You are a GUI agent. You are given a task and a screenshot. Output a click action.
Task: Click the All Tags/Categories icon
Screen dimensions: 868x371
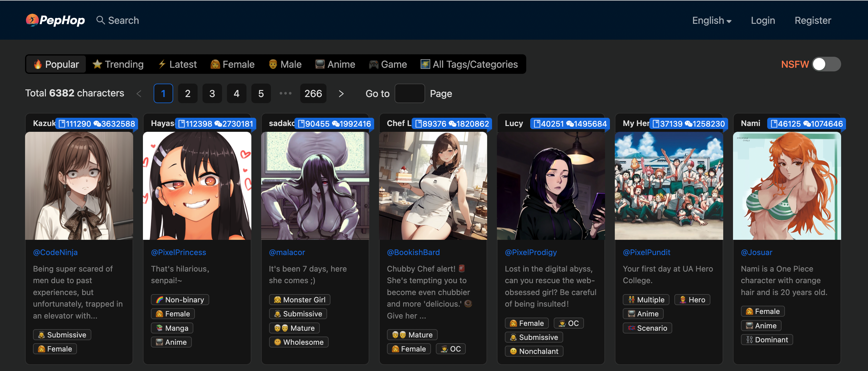coord(425,64)
